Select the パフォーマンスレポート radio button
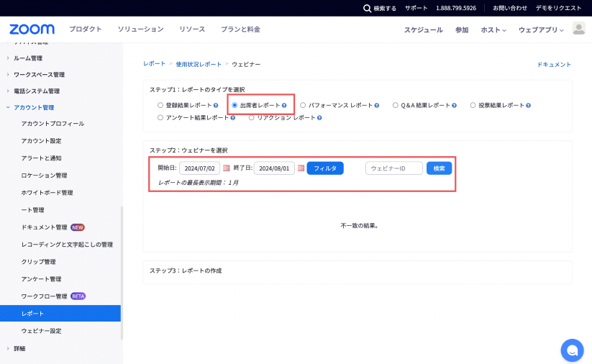592x364 pixels. [x=303, y=105]
